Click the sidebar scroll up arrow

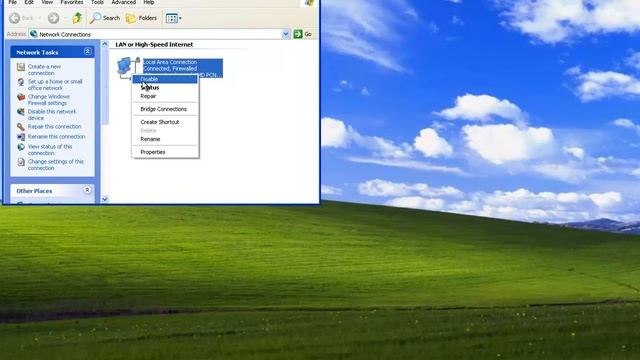point(105,44)
